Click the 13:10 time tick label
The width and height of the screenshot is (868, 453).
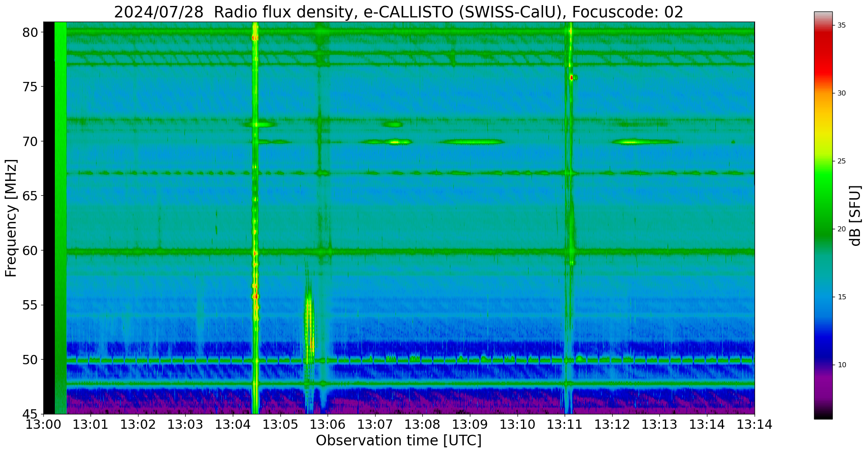(x=517, y=425)
